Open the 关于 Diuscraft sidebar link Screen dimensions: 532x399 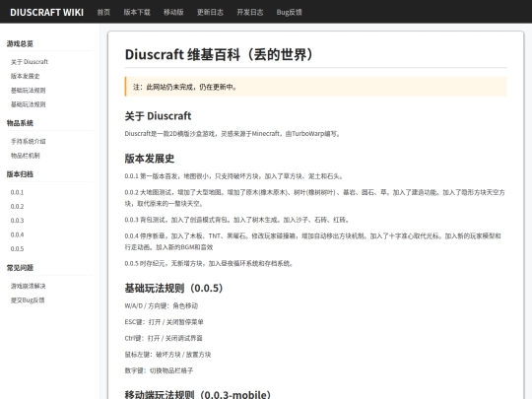point(30,62)
